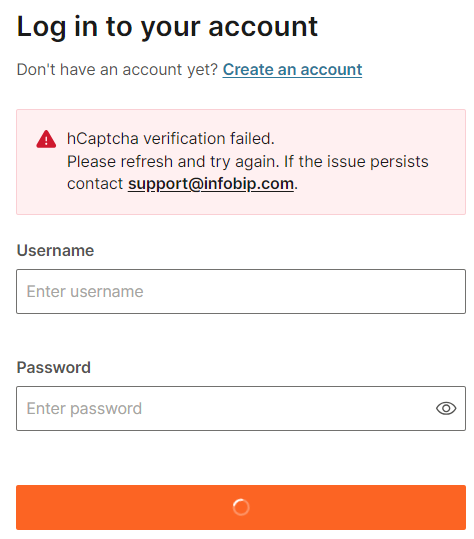
Task: Click the loading spinner on the orange button
Action: (x=241, y=507)
